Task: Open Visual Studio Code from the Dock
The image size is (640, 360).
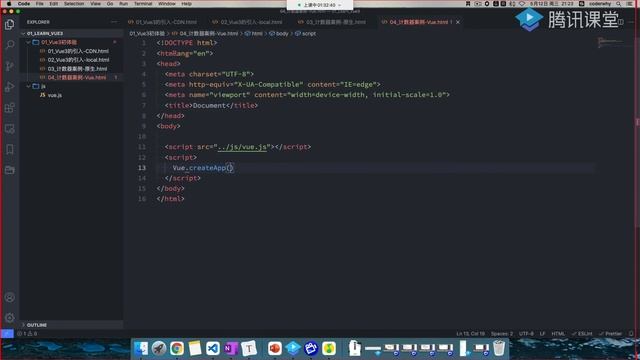Action: point(213,348)
